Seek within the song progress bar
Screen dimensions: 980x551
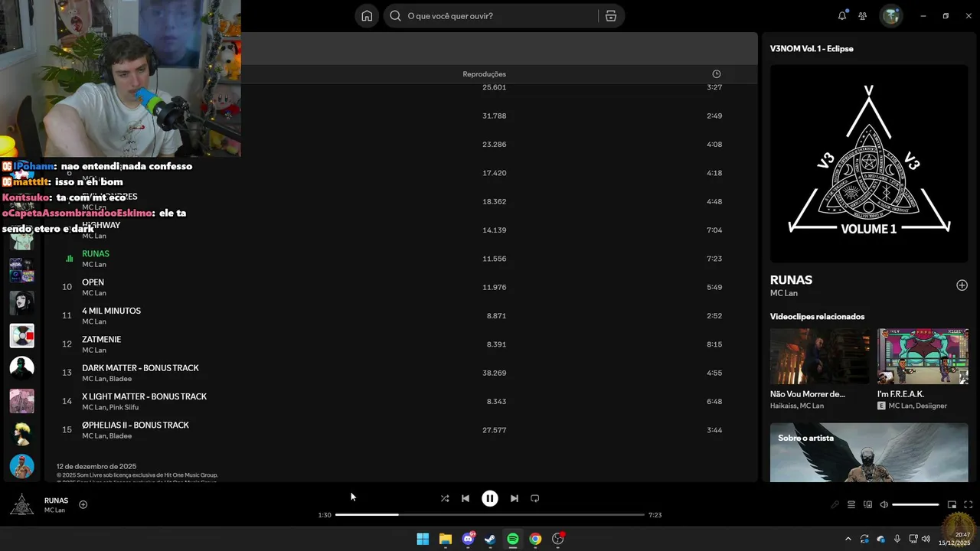(490, 515)
